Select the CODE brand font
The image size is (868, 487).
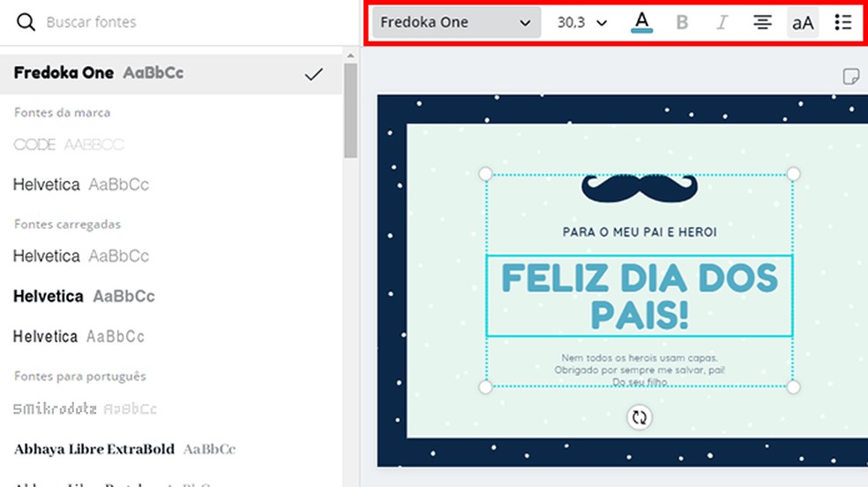(x=69, y=145)
